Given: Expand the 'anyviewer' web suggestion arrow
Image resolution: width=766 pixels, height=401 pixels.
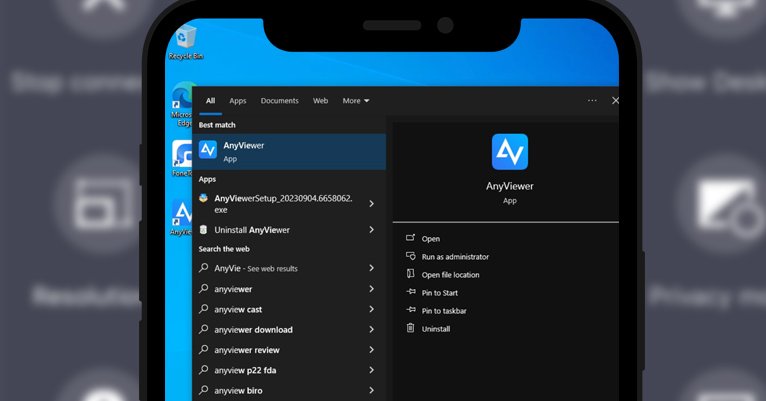Looking at the screenshot, I should tap(372, 289).
